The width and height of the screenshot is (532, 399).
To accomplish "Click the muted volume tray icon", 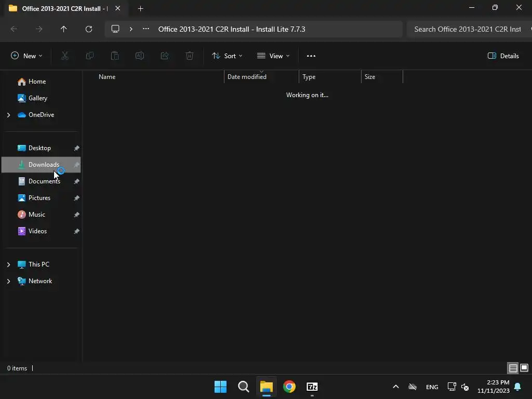I will 465,387.
